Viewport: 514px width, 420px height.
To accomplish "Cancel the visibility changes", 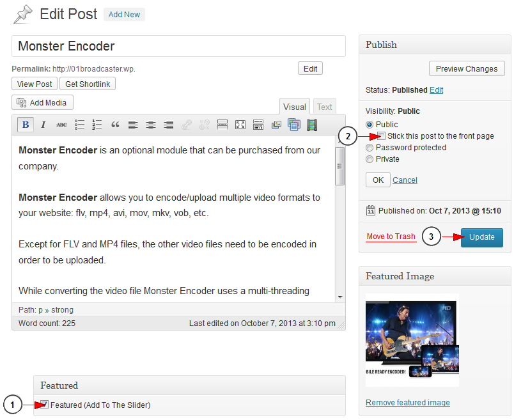I will click(405, 180).
